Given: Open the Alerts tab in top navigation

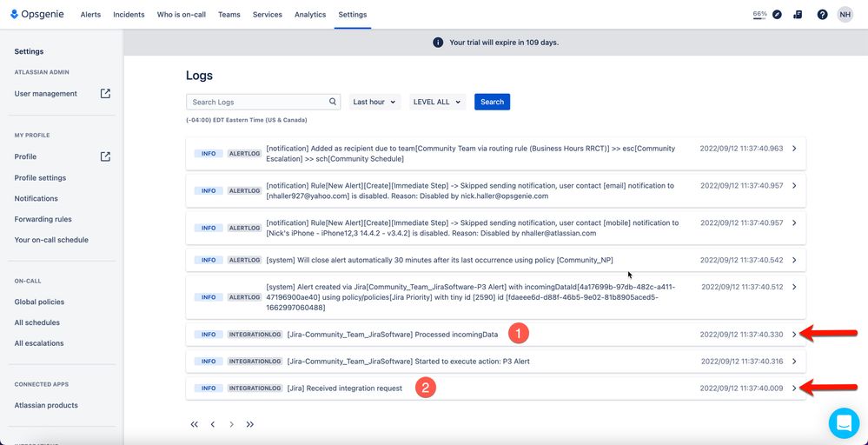Looking at the screenshot, I should 90,15.
